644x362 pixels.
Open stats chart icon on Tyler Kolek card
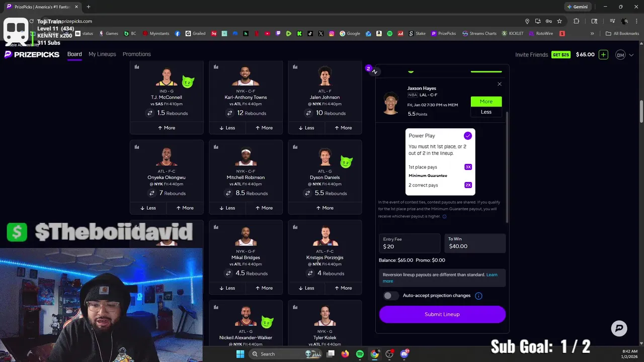pyautogui.click(x=295, y=307)
